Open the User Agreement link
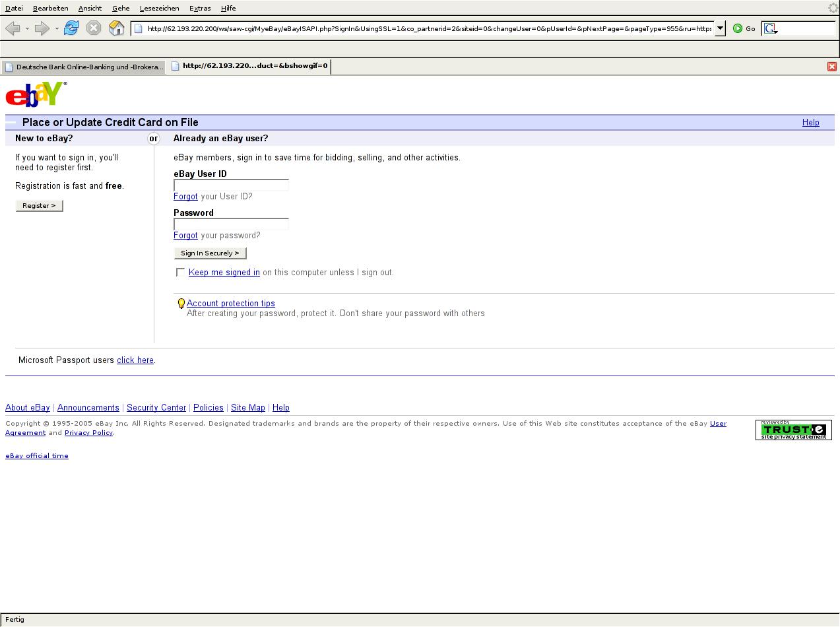 (x=718, y=424)
